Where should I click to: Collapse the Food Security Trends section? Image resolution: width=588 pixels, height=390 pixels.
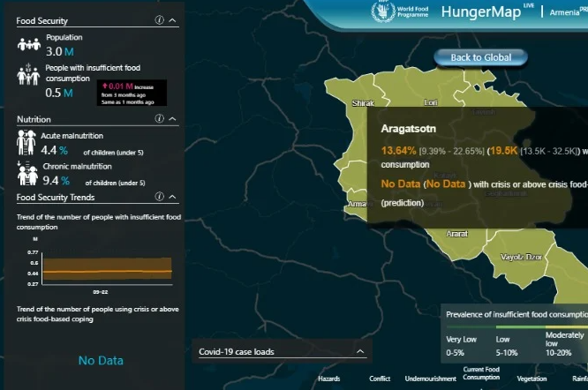point(173,198)
